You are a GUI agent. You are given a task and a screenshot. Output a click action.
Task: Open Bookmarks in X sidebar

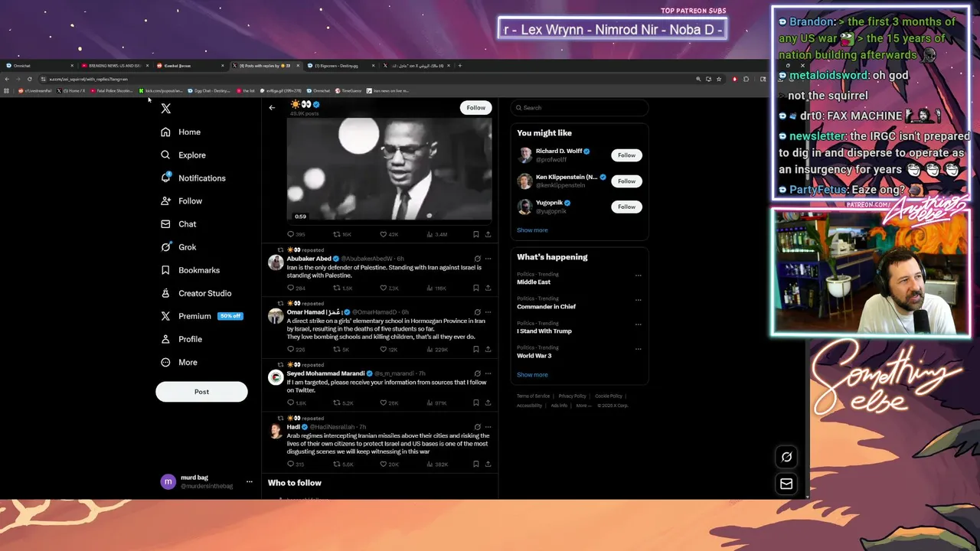pyautogui.click(x=190, y=270)
